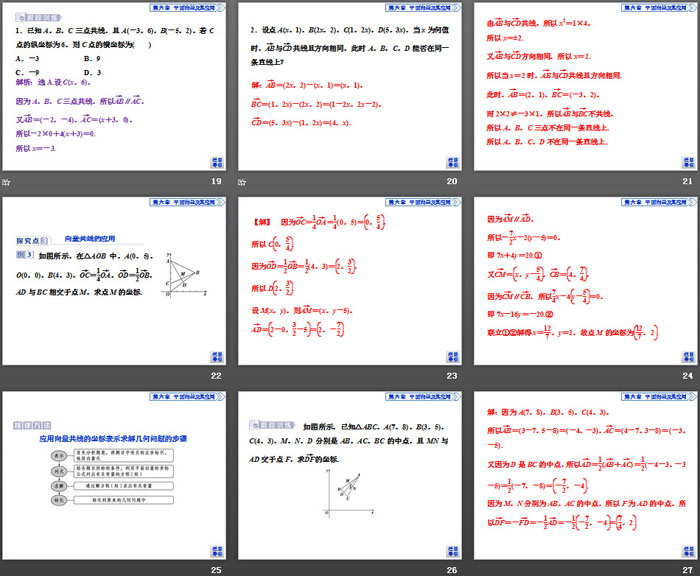Click the chapter header banner on slide 23
Viewport: 700px width, 576px height.
tap(423, 202)
